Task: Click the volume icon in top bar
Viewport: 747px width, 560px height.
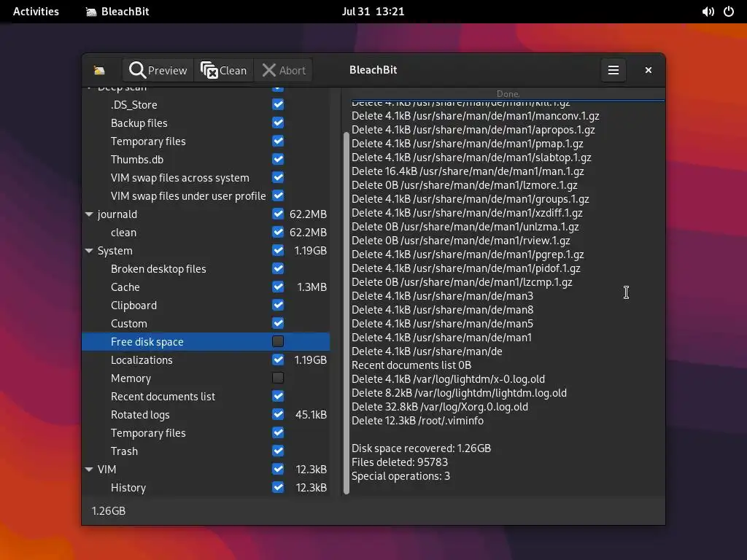Action: [x=708, y=12]
